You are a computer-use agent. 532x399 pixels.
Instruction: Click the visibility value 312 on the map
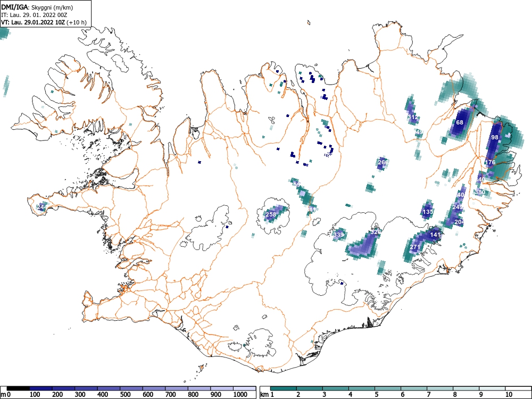click(413, 117)
